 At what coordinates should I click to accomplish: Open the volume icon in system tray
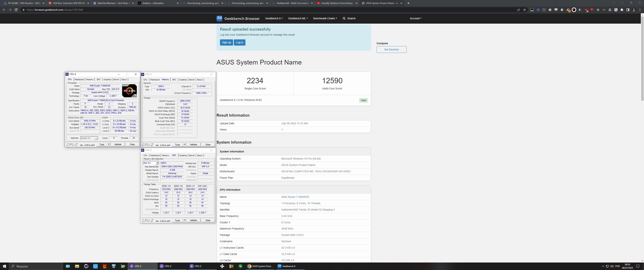click(612, 266)
